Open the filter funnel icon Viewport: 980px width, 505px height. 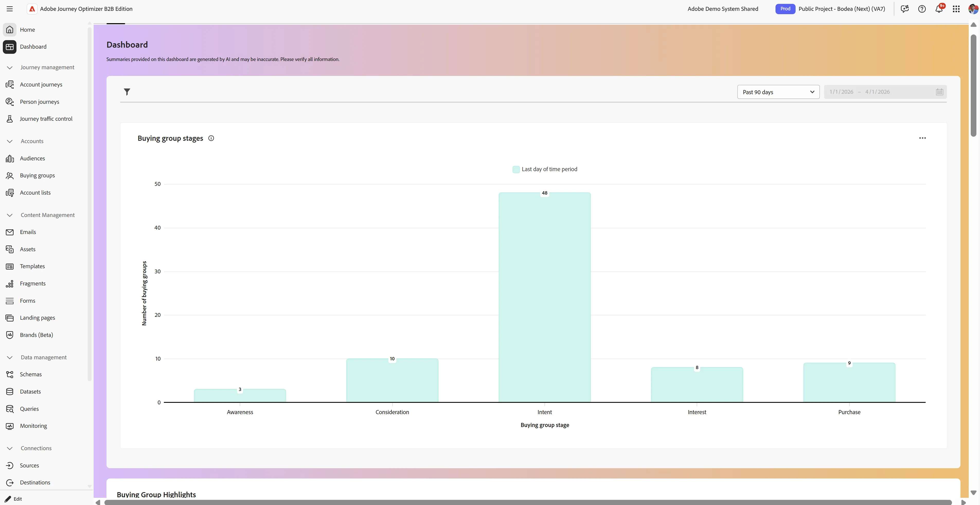127,92
